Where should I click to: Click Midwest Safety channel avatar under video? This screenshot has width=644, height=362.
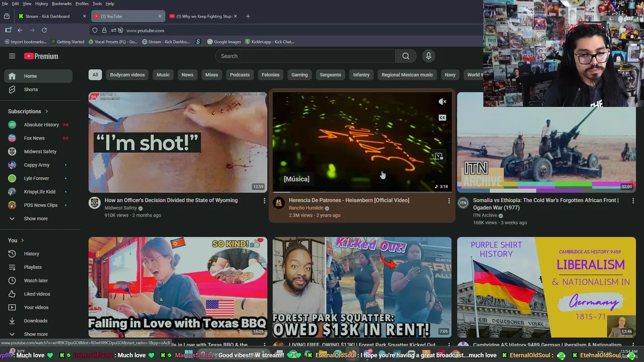(95, 203)
